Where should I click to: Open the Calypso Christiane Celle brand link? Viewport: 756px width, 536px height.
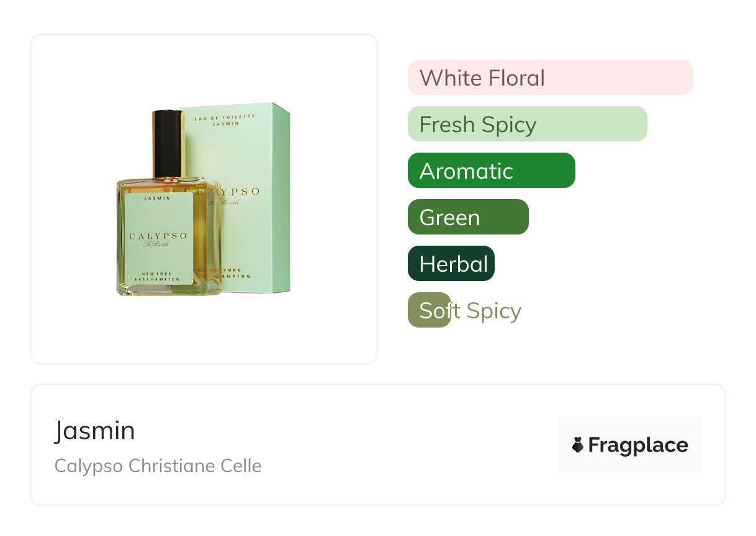pos(158,465)
